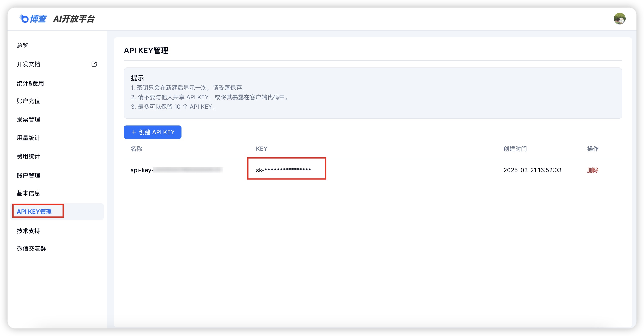This screenshot has width=644, height=336.
Task: Delete the api-key row via 删除
Action: 593,170
